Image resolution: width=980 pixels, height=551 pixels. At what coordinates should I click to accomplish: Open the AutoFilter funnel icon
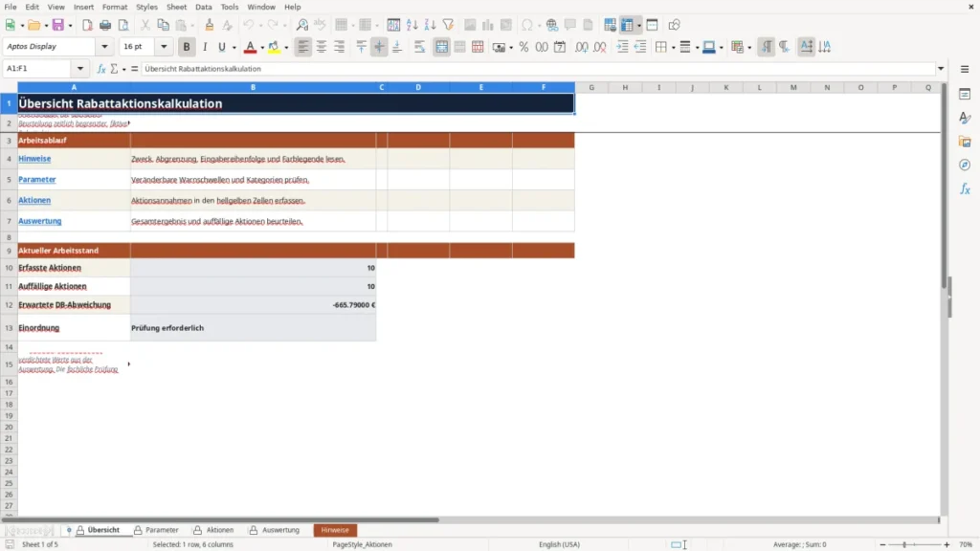[448, 25]
